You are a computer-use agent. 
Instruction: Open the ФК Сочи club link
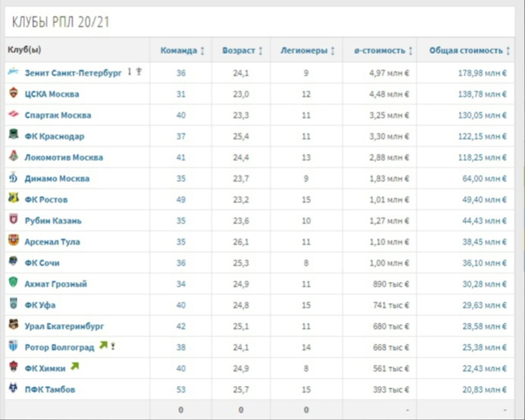coord(42,263)
